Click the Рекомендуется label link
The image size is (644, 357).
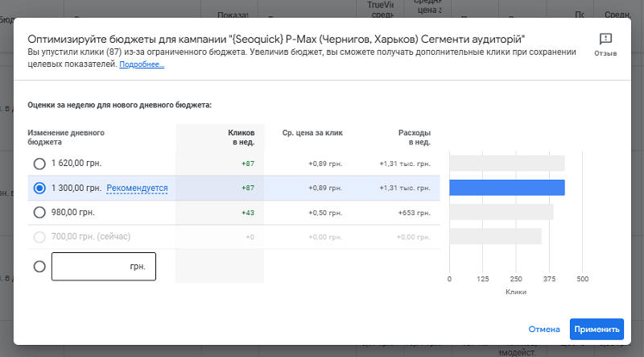click(137, 188)
